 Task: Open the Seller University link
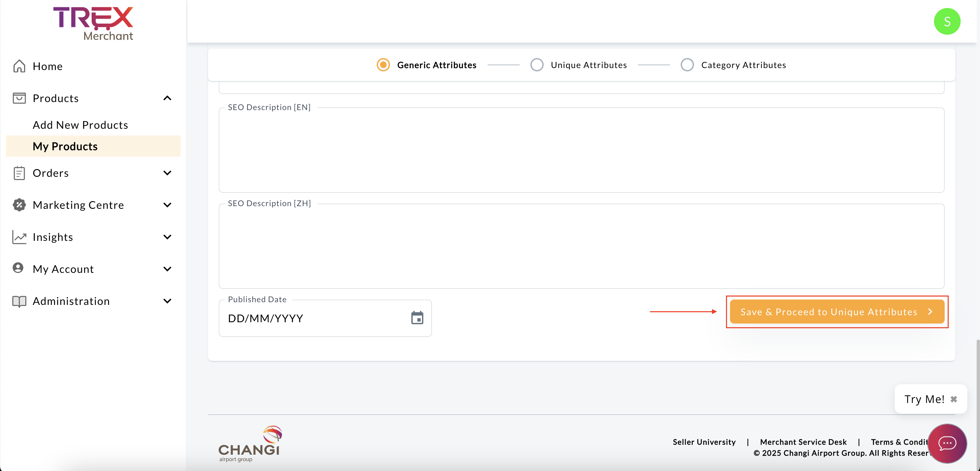(704, 442)
